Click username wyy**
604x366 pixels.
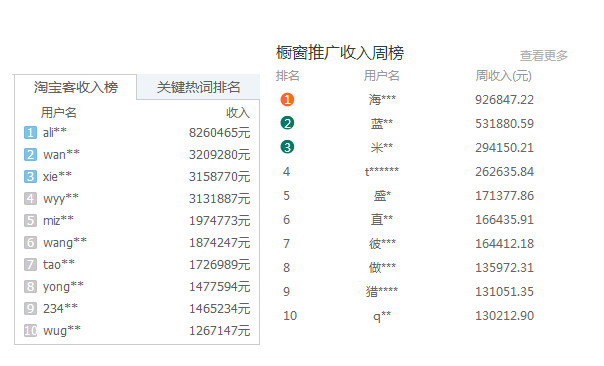61,198
